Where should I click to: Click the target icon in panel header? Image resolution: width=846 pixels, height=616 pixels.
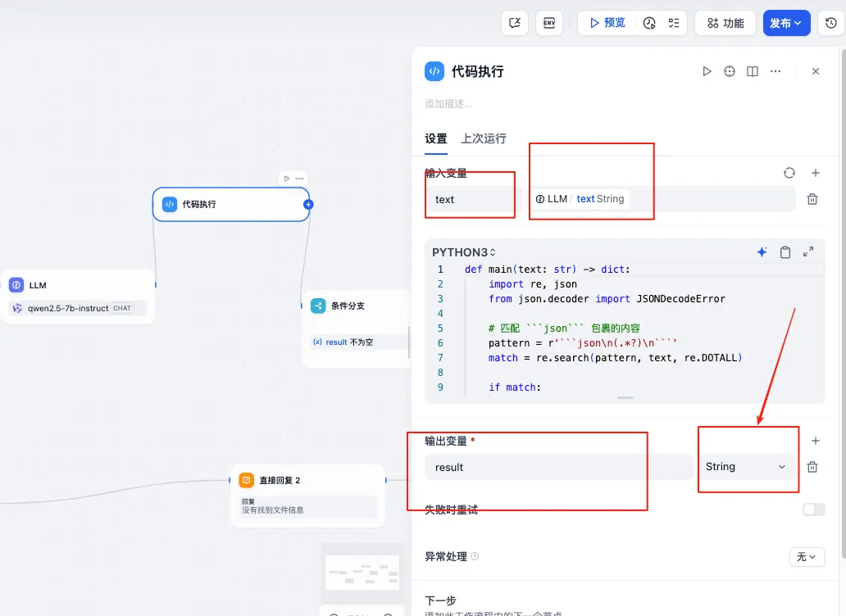(730, 71)
